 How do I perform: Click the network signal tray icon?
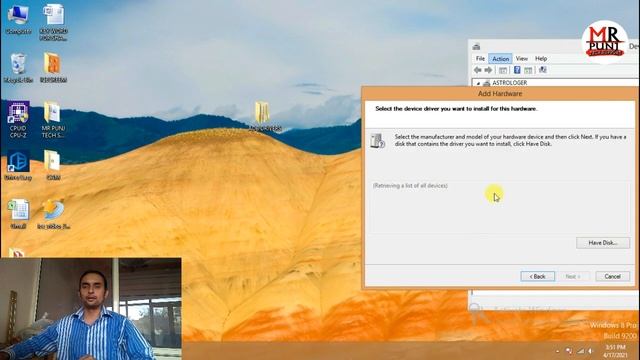click(x=580, y=351)
